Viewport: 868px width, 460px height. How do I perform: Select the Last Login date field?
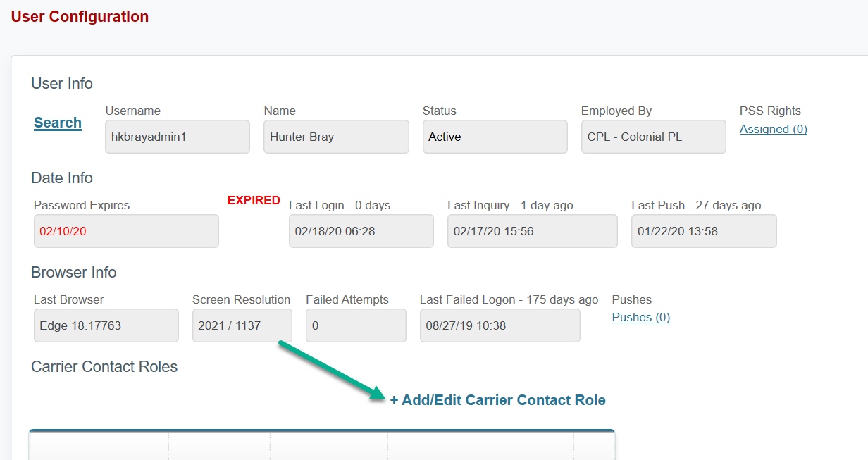pos(361,231)
